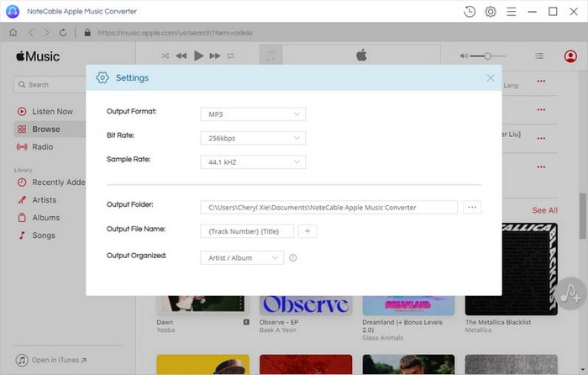Open the account profile icon
Image resolution: width=588 pixels, height=375 pixels.
coord(570,56)
